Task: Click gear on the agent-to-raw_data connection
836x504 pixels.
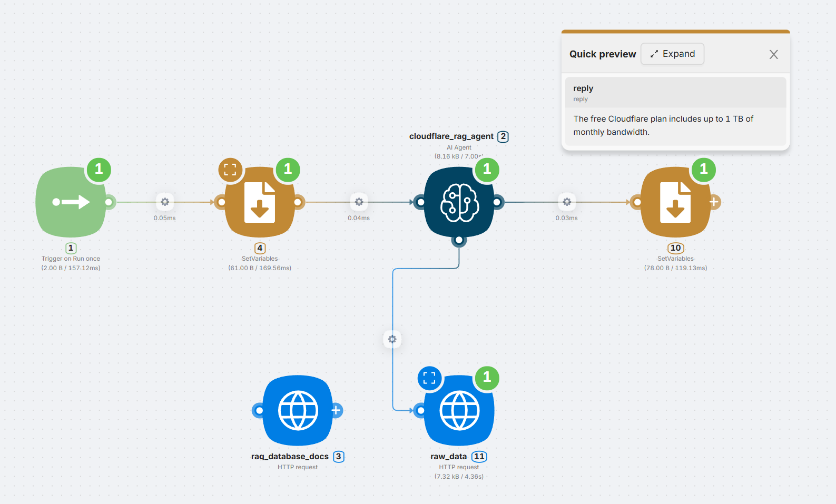Action: (392, 339)
